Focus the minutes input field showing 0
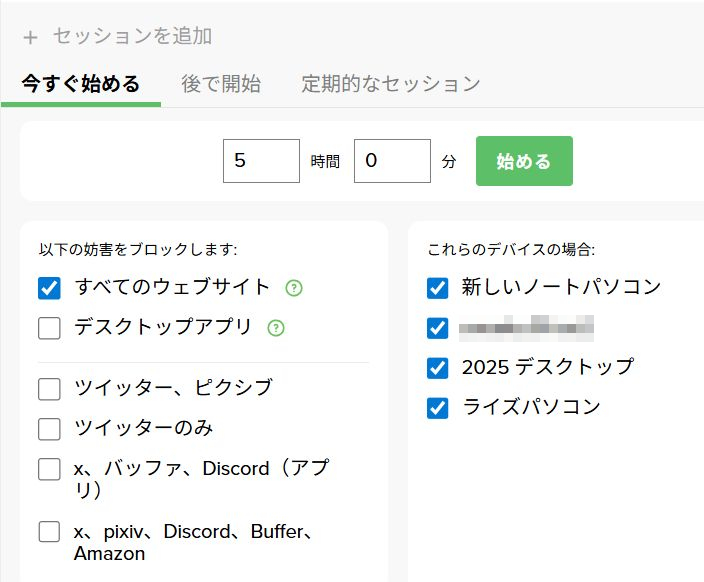 coord(392,161)
